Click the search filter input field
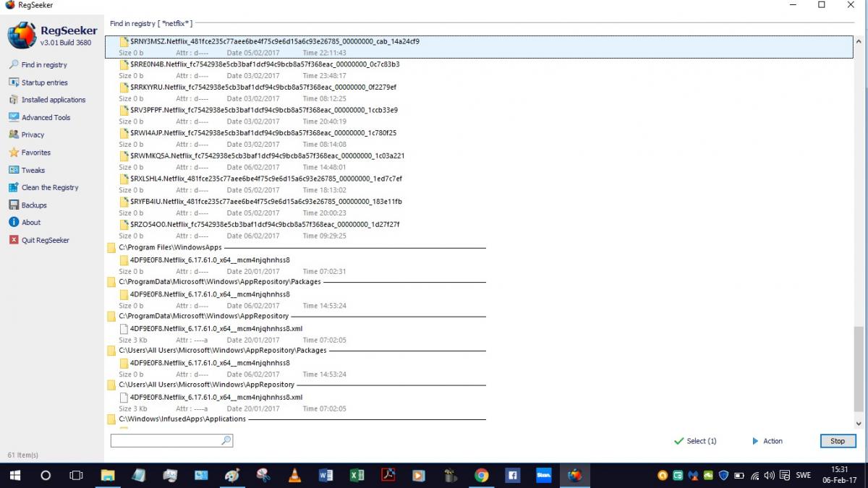 click(165, 440)
